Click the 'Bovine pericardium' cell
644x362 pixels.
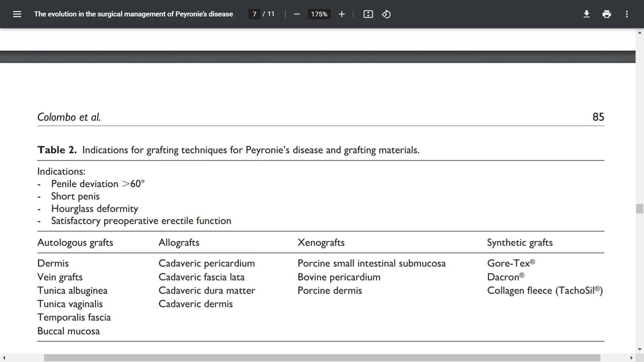pos(339,277)
